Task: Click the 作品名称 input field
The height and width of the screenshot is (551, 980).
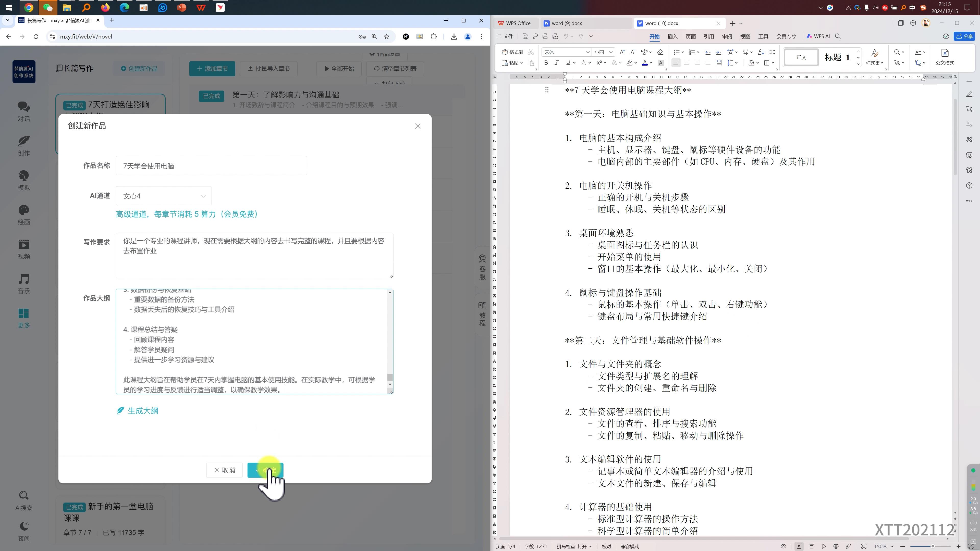Action: [211, 166]
